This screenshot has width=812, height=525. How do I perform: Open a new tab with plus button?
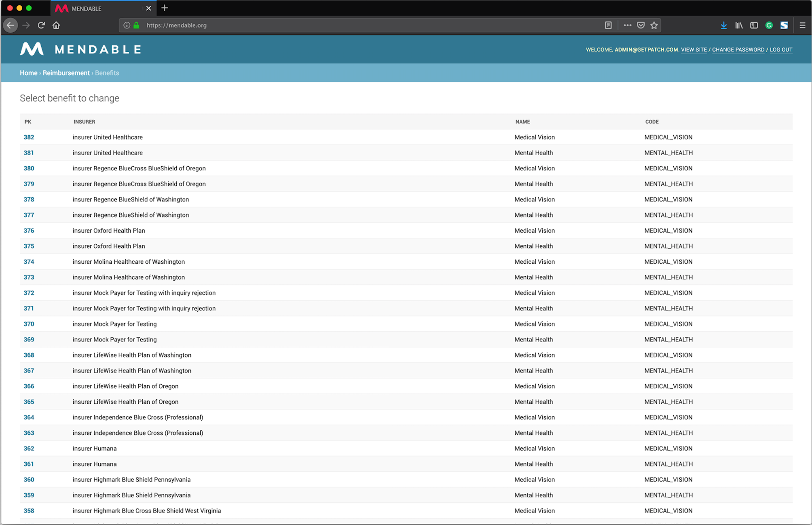pos(165,8)
